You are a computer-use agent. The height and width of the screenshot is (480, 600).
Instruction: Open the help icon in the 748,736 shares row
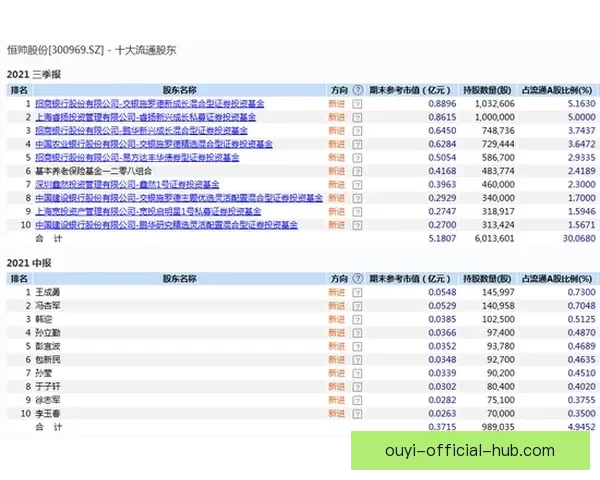tap(357, 131)
